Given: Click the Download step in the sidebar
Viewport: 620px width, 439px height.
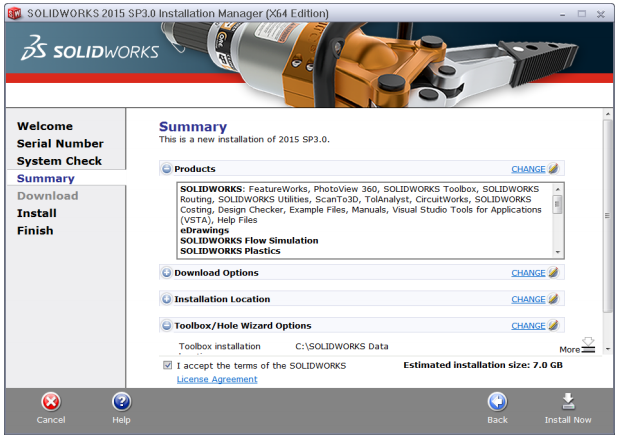Looking at the screenshot, I should tap(47, 196).
